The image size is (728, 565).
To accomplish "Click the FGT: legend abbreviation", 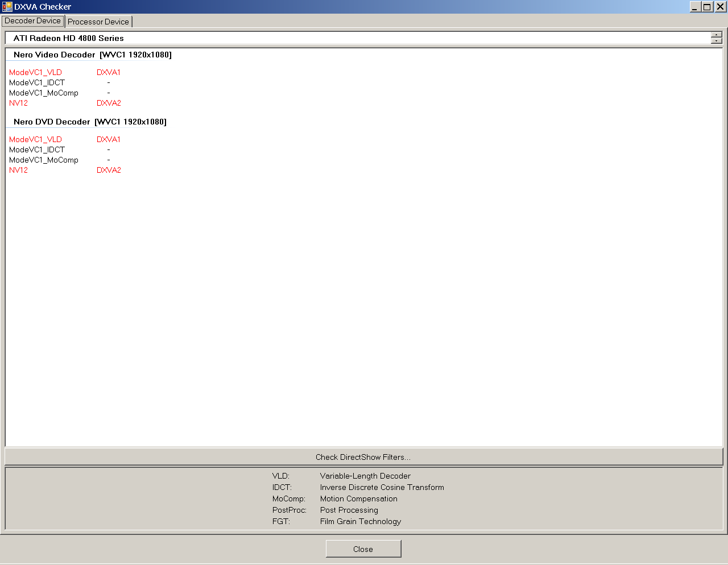I will pos(281,521).
